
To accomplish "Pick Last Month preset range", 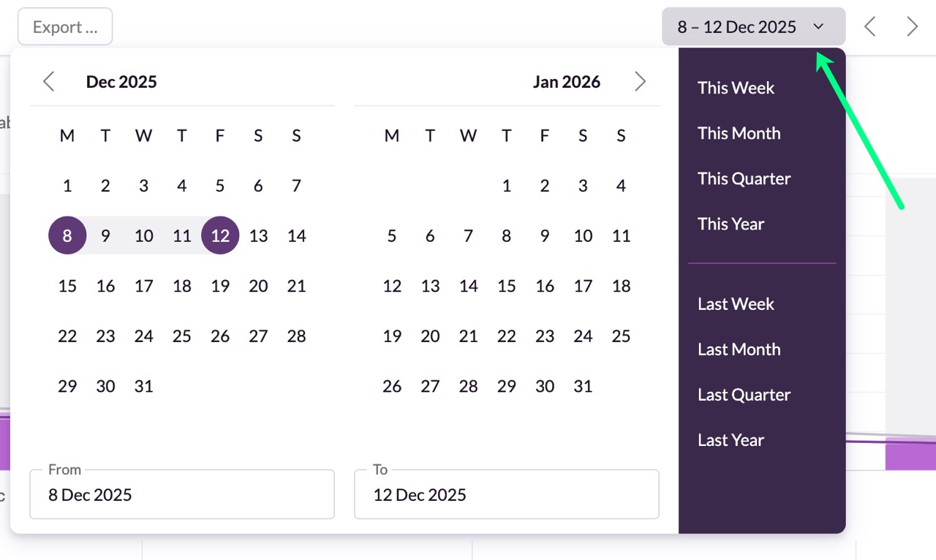I will pyautogui.click(x=739, y=349).
